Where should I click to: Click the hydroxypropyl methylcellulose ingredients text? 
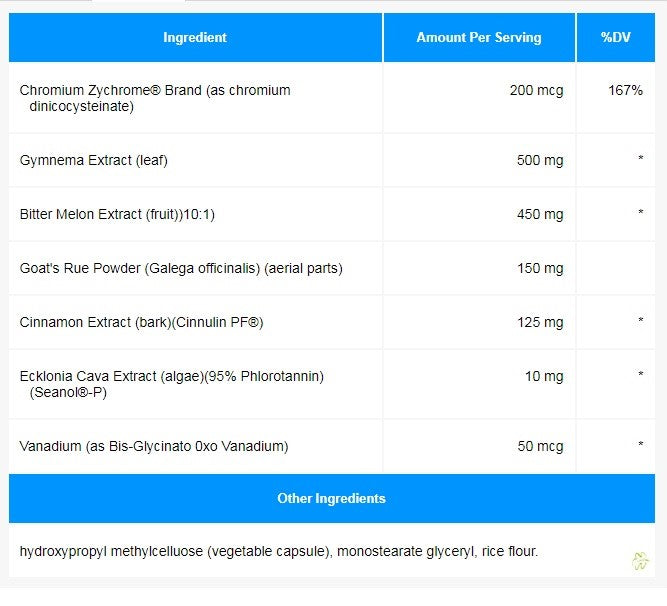278,551
